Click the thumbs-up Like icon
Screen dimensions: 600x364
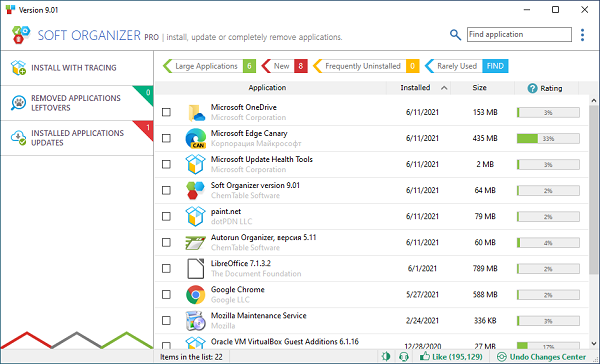424,357
